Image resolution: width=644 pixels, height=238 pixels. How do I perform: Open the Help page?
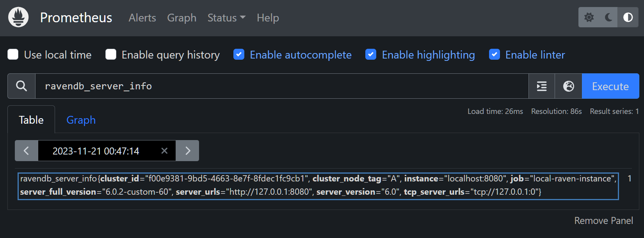[268, 18]
